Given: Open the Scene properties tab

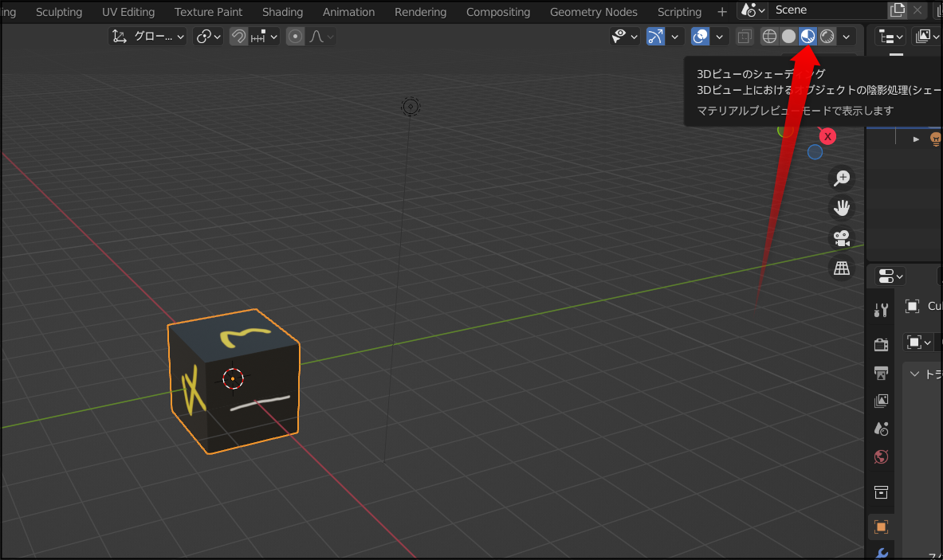Looking at the screenshot, I should point(881,429).
